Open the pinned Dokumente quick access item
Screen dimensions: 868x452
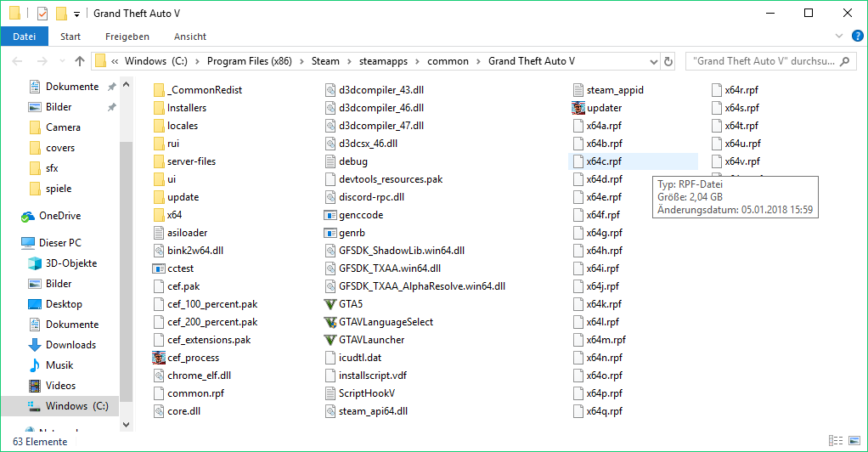(72, 87)
